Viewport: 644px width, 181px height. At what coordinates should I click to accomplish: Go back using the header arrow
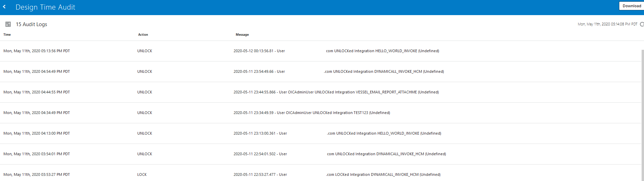(4, 7)
